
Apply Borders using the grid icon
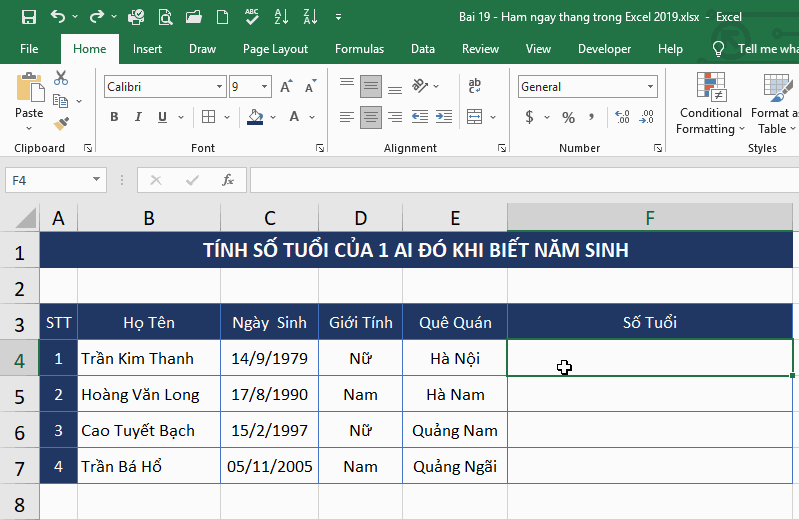pos(208,117)
